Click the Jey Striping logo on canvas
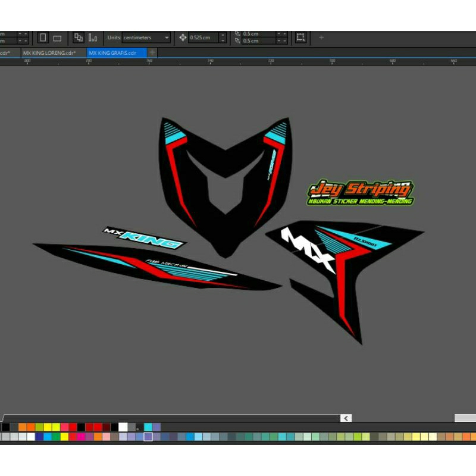This screenshot has height=476, width=476. [360, 192]
